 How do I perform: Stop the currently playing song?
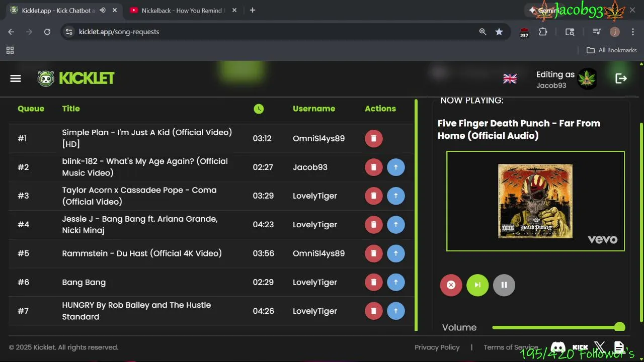pos(451,285)
